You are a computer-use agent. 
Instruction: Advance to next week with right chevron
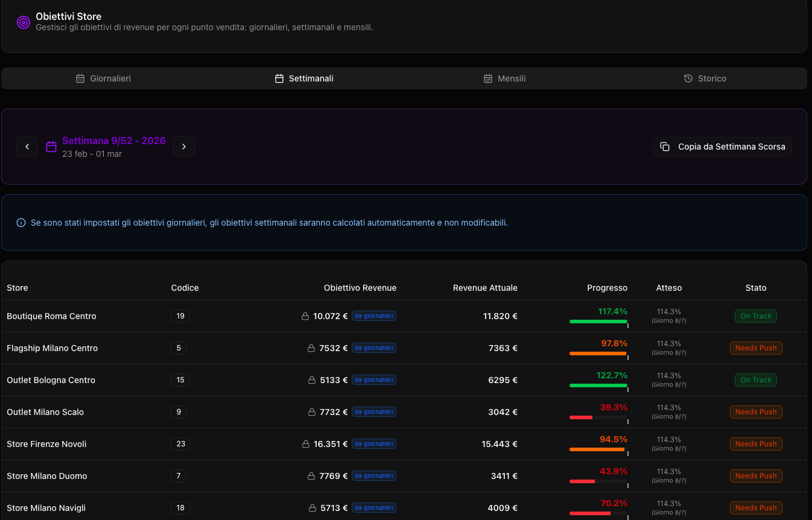pos(184,147)
